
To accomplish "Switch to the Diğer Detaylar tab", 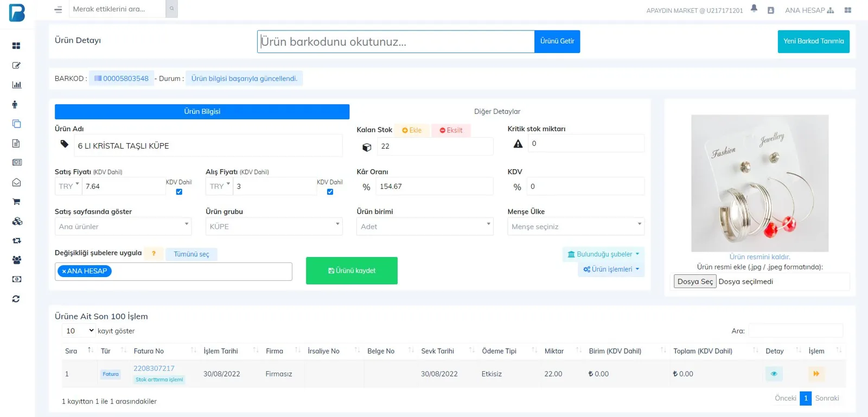I will point(497,112).
